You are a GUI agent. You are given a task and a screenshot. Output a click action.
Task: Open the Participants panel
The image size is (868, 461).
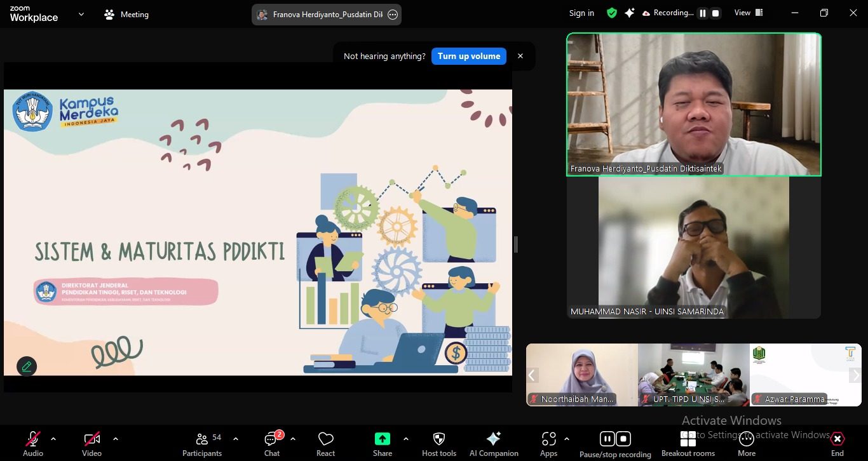[x=202, y=444]
